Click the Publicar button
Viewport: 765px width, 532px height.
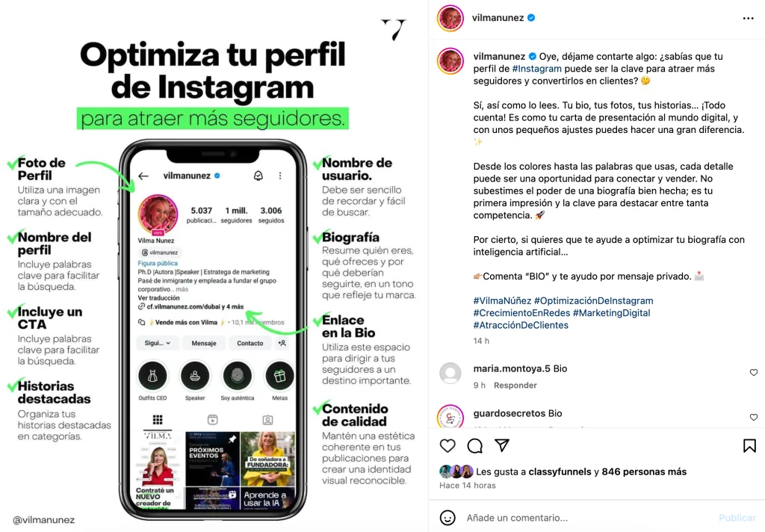[x=737, y=517]
